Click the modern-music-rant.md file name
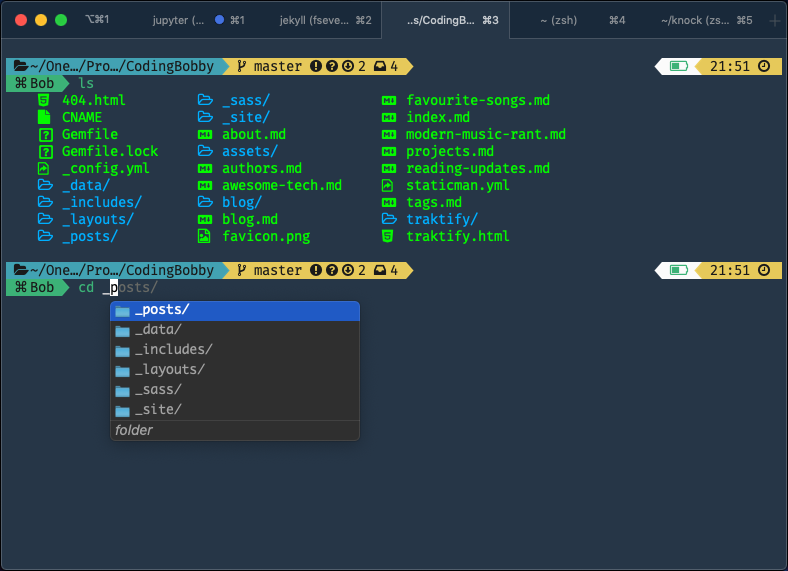 486,134
